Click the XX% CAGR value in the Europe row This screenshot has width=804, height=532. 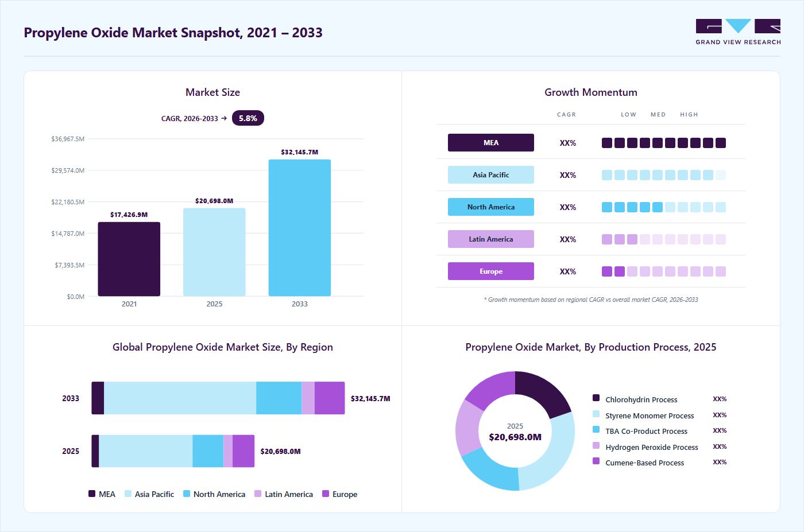(568, 271)
